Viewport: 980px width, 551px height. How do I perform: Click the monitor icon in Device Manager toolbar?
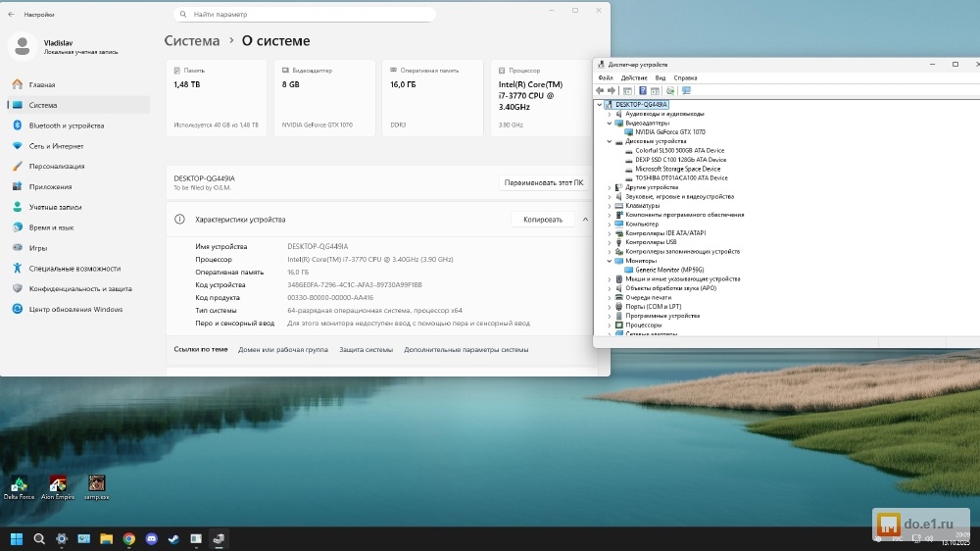686,91
